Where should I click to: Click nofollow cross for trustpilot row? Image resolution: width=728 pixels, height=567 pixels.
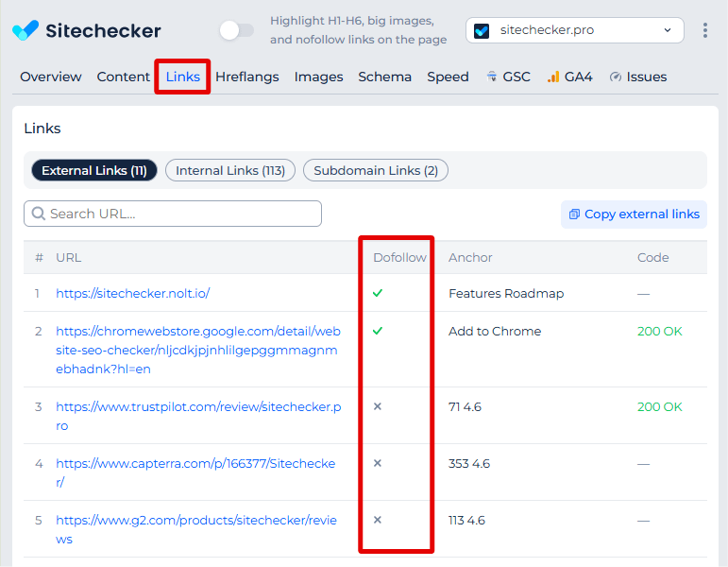378,406
